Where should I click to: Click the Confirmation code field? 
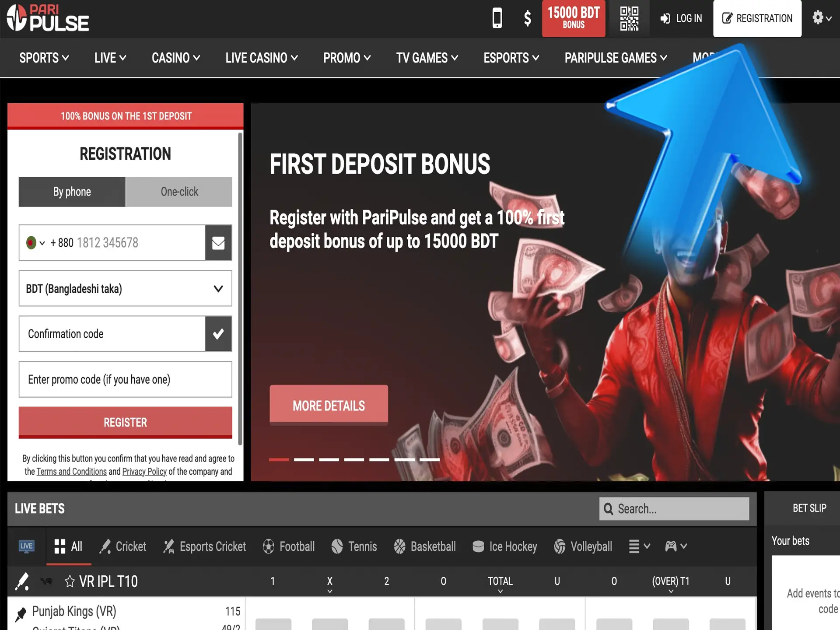click(112, 334)
